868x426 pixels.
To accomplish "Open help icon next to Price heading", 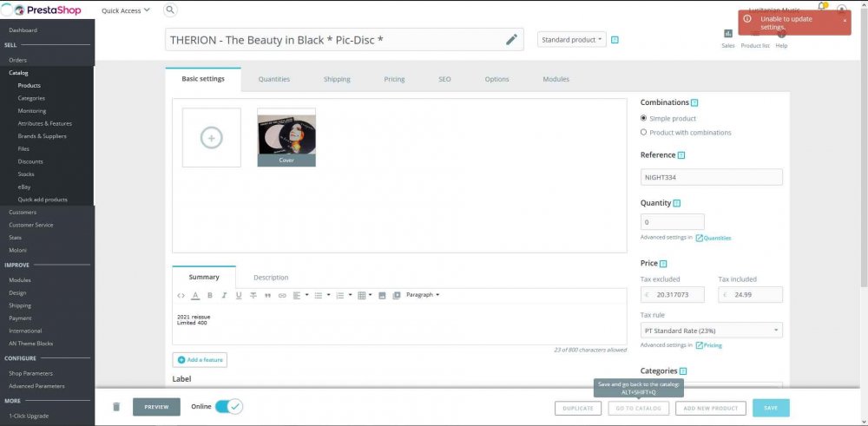I will point(664,264).
